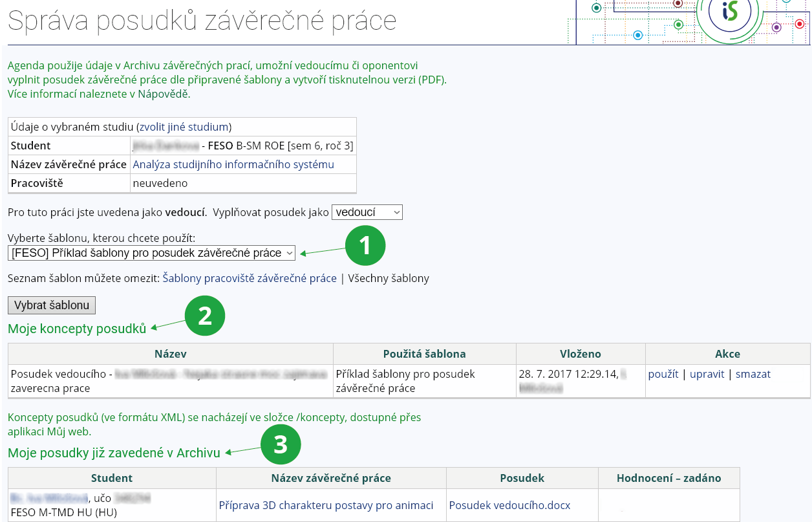Click 'Moje posudky již zavedené v Archivu' heading
812x522 pixels.
pyautogui.click(x=114, y=453)
